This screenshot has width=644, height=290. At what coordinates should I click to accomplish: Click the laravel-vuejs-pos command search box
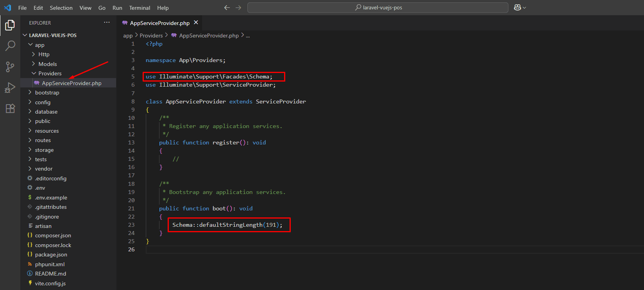pos(377,8)
